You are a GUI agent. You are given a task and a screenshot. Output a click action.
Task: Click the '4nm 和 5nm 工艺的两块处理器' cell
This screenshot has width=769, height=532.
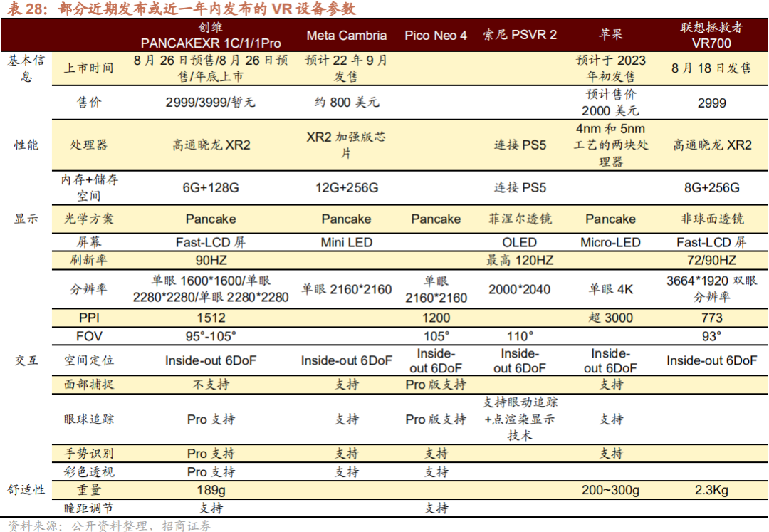click(610, 145)
